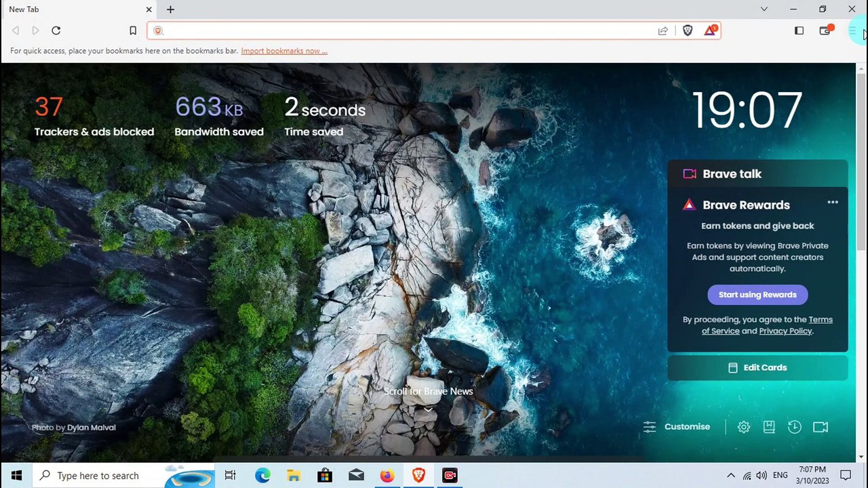Expand the tab search dropdown arrow
The width and height of the screenshot is (868, 488).
764,9
